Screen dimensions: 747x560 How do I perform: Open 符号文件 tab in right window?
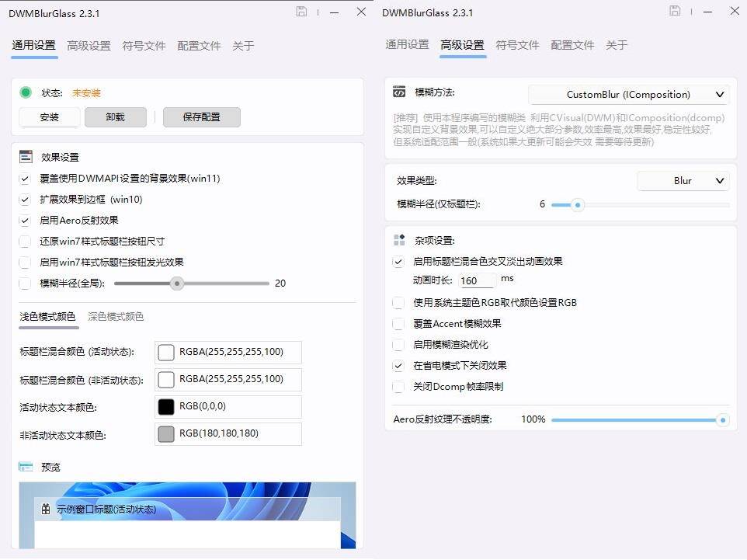pyautogui.click(x=517, y=45)
